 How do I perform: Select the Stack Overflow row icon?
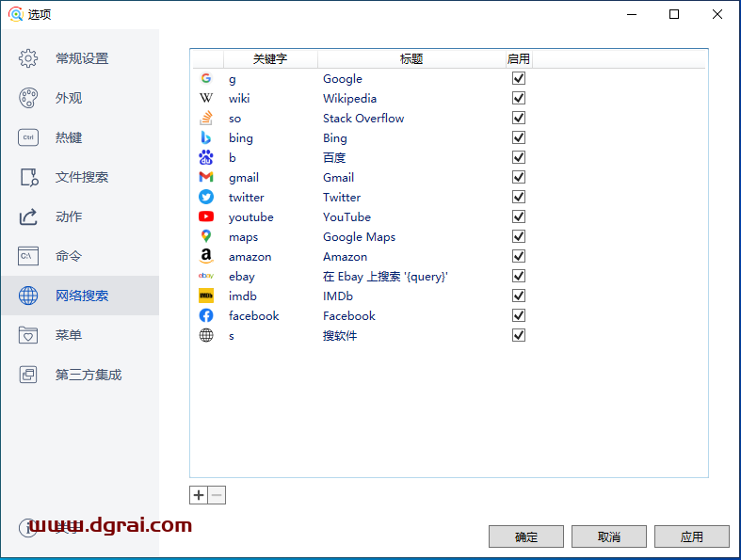[206, 119]
